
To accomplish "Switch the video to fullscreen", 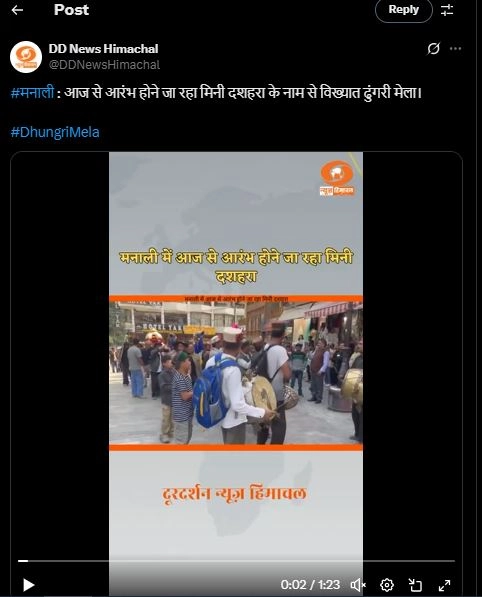I will 444,585.
